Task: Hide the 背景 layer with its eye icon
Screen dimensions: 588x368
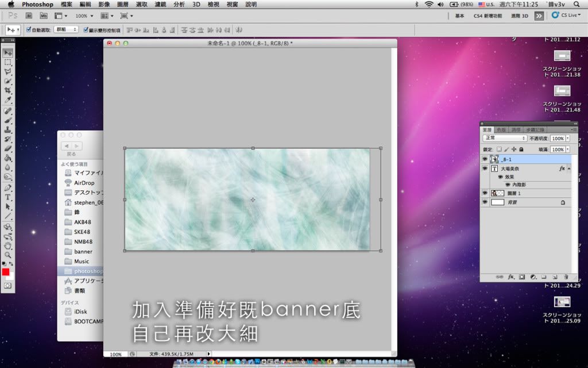Action: [x=485, y=202]
